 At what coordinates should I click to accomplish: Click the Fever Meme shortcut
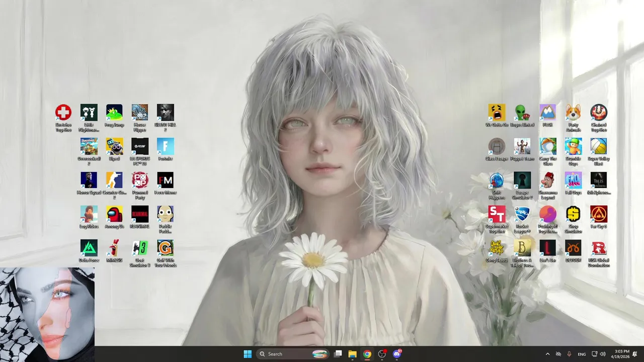pyautogui.click(x=166, y=180)
